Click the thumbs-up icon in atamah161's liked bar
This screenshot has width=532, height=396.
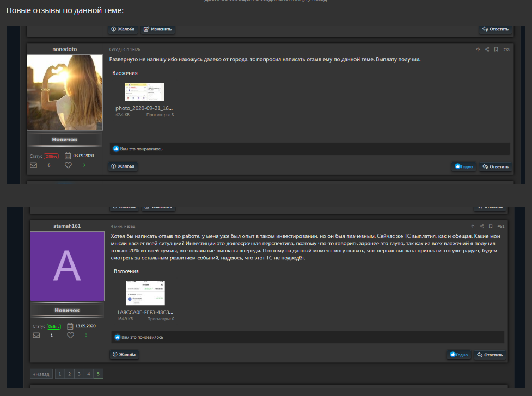point(118,337)
